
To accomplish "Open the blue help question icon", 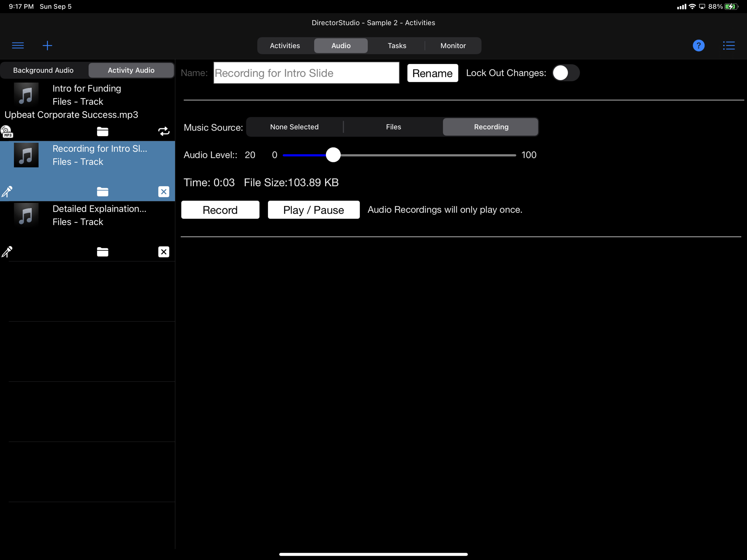I will (x=698, y=45).
